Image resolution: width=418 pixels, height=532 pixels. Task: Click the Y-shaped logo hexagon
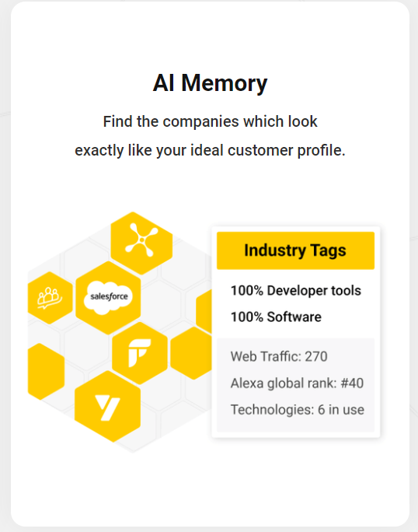pos(107,407)
